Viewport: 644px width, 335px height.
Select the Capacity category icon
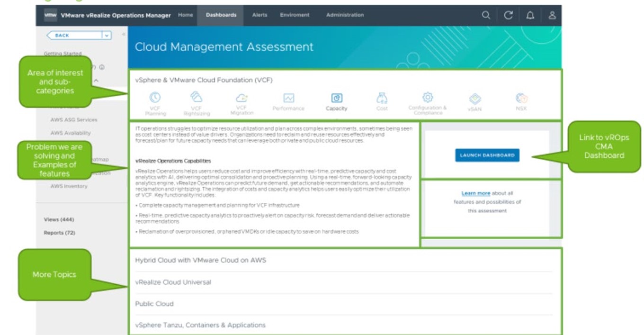[x=337, y=98]
